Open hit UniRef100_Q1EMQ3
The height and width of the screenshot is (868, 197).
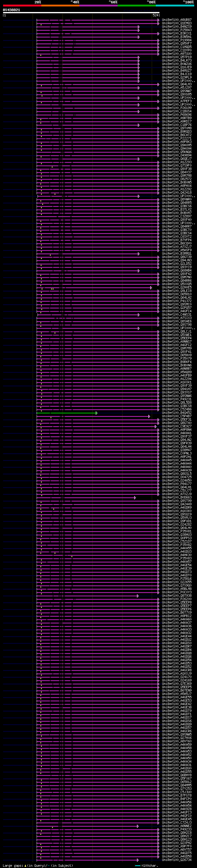coord(177,24)
